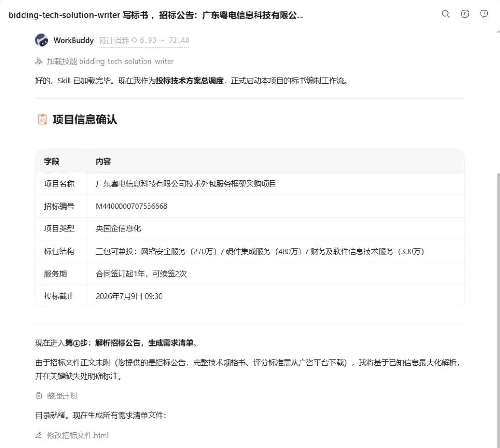The height and width of the screenshot is (448, 500).
Task: Click the WorkBuddy avatar icon
Action: (x=42, y=40)
